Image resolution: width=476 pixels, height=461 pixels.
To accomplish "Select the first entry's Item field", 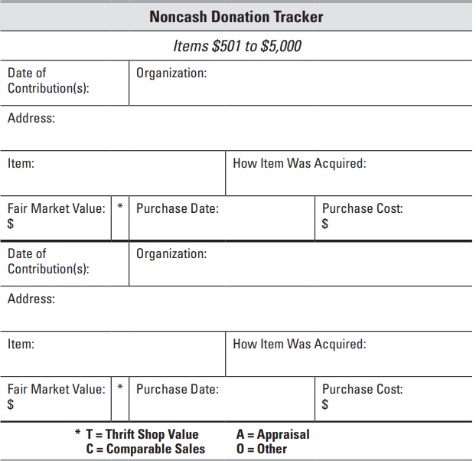I will [x=113, y=172].
